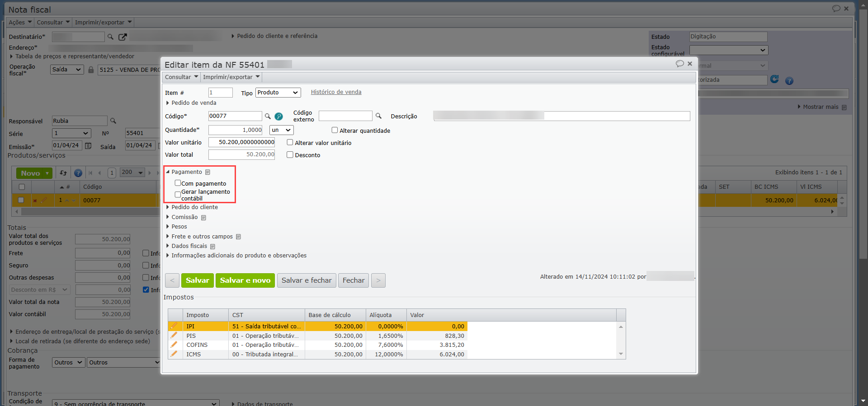Click the search icon beside the Código field

(x=268, y=117)
